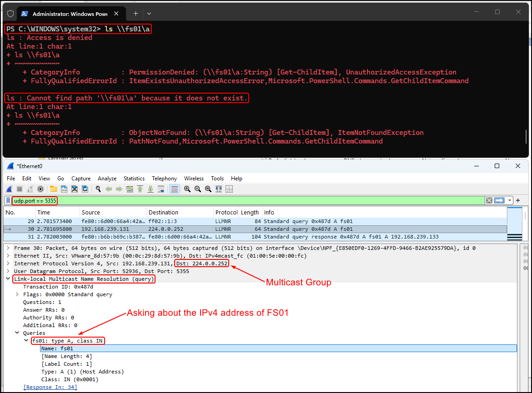Open the Go menu
The height and width of the screenshot is (393, 532).
coord(61,179)
